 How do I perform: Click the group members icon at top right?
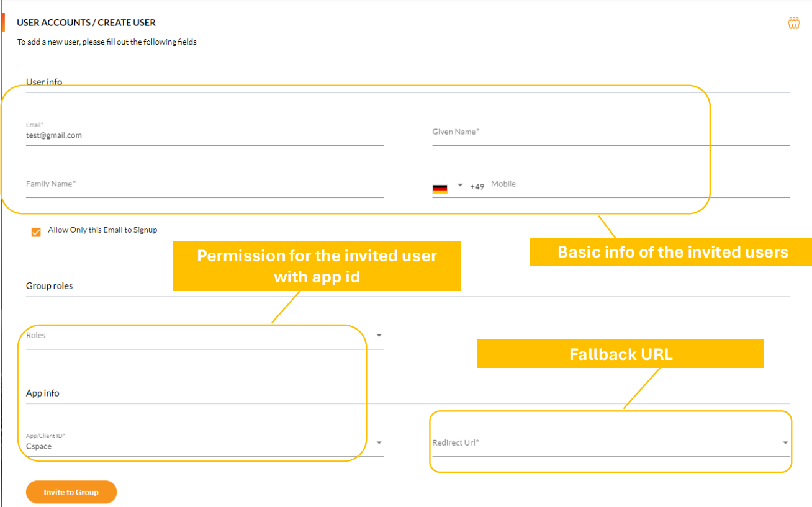pos(795,22)
